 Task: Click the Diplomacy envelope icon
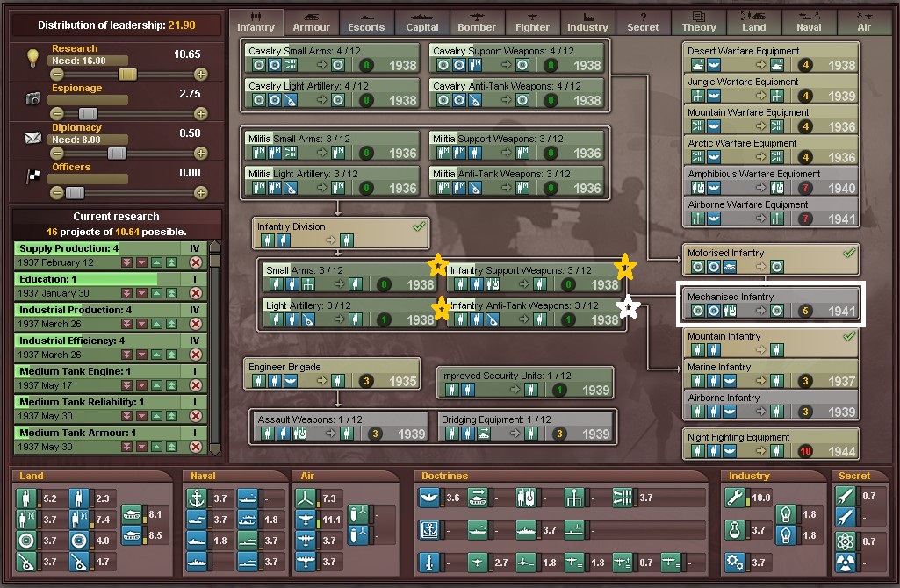click(32, 139)
